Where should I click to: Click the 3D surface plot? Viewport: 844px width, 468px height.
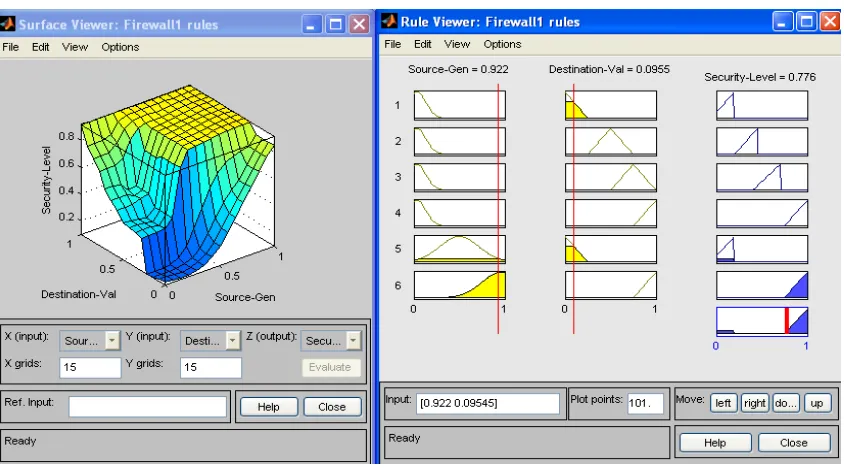pos(178,183)
